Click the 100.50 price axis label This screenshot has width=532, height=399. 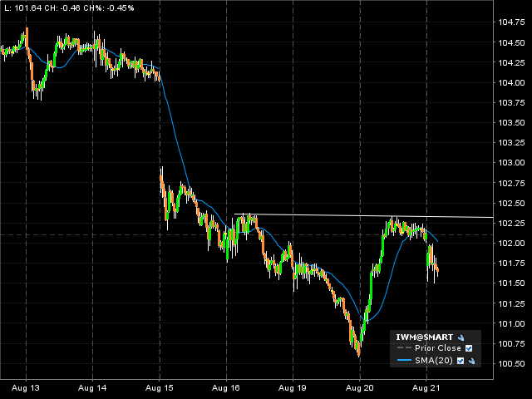coord(511,364)
